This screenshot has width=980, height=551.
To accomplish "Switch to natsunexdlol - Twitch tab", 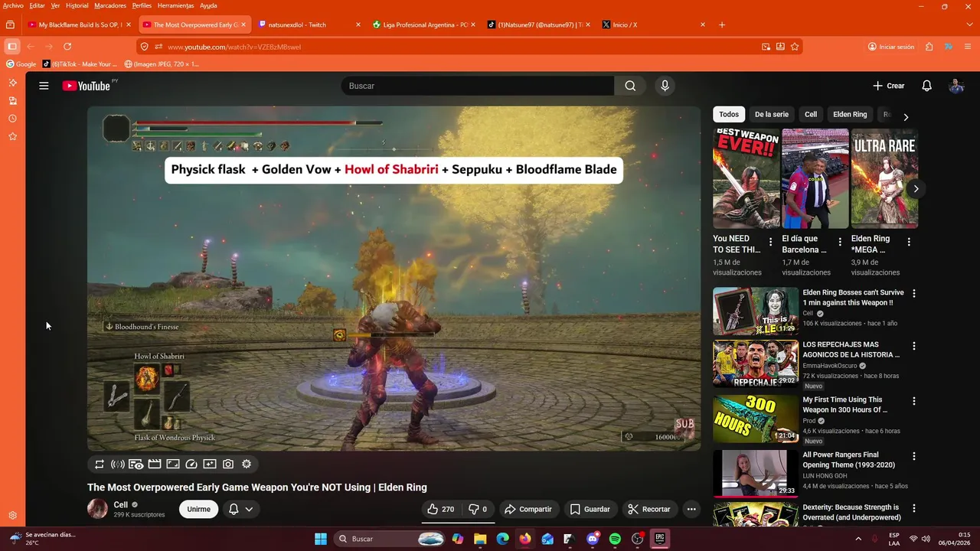I will tap(309, 24).
